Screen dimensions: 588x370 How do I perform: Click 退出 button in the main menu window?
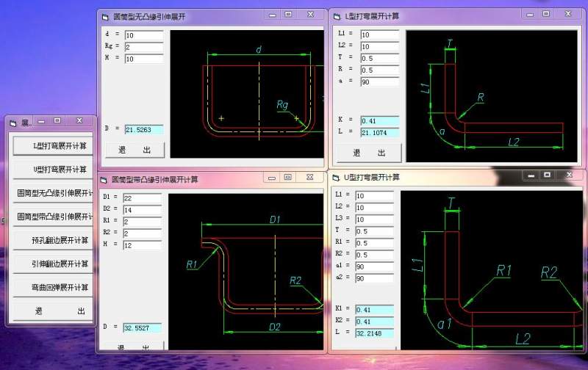53,311
